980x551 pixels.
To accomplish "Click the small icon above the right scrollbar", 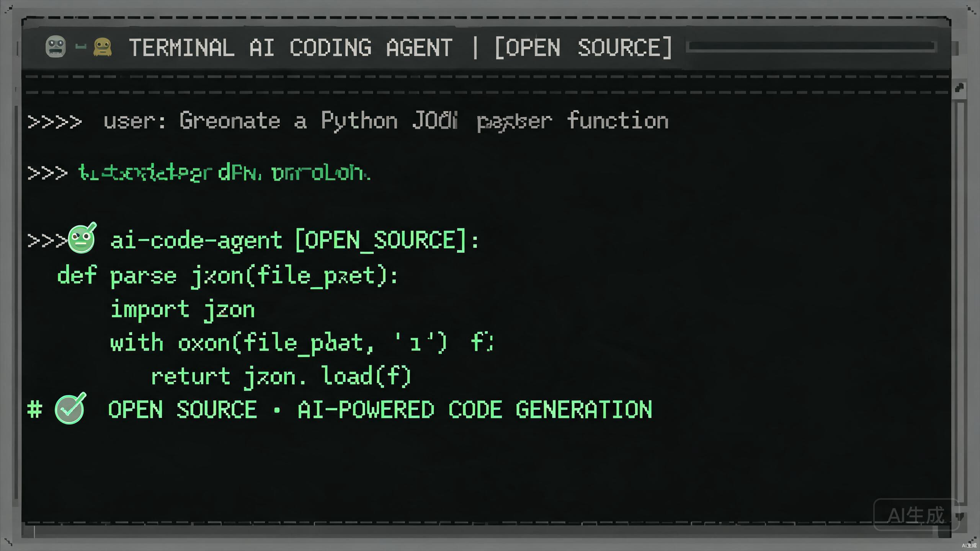I will point(959,88).
